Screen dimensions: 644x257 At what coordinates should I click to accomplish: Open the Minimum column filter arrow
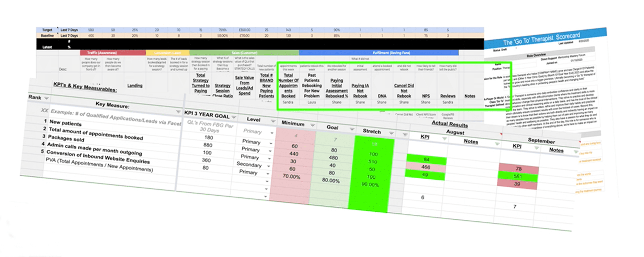(x=312, y=125)
